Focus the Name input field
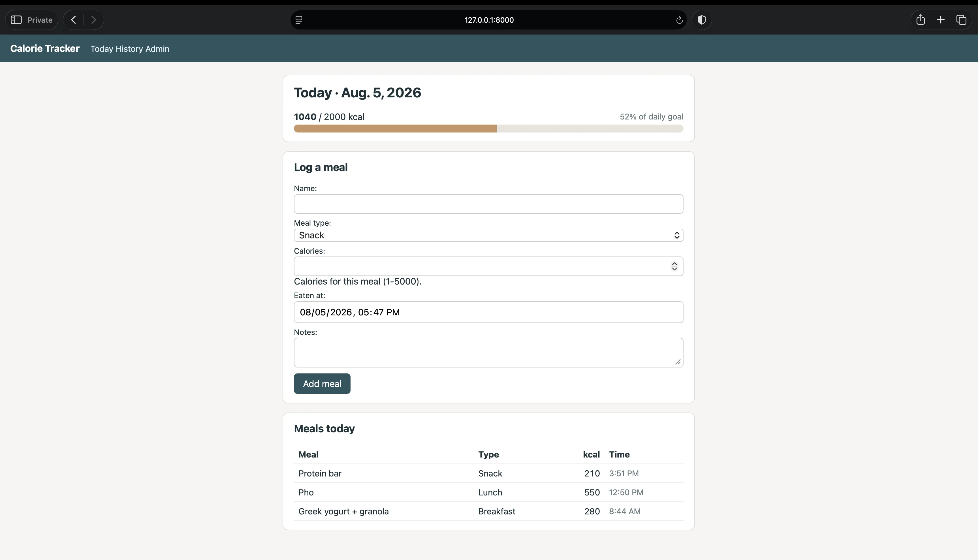Screen dimensions: 978x560 (x=488, y=204)
